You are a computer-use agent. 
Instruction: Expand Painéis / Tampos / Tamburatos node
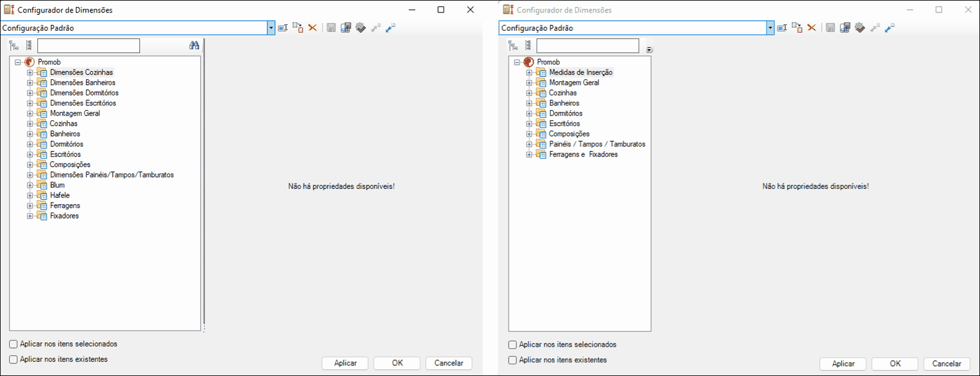[529, 144]
